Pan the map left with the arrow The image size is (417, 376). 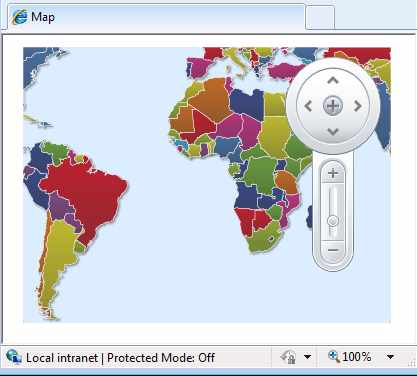(308, 106)
